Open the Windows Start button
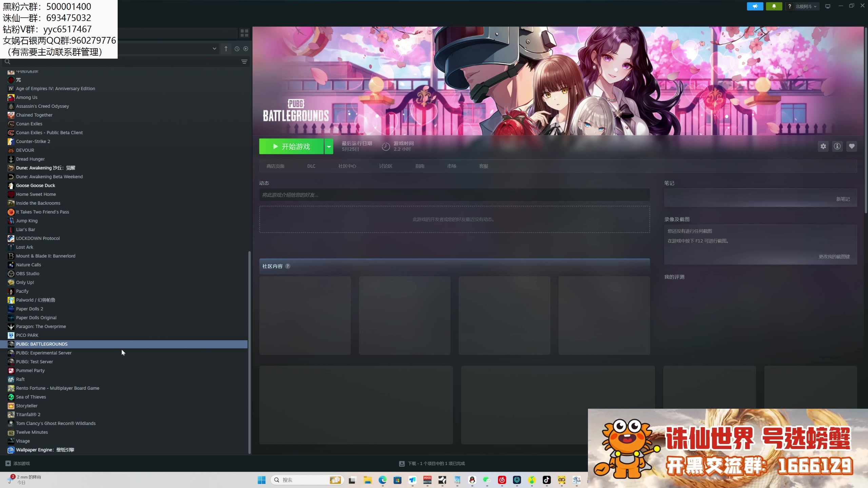The width and height of the screenshot is (868, 488). 261,480
